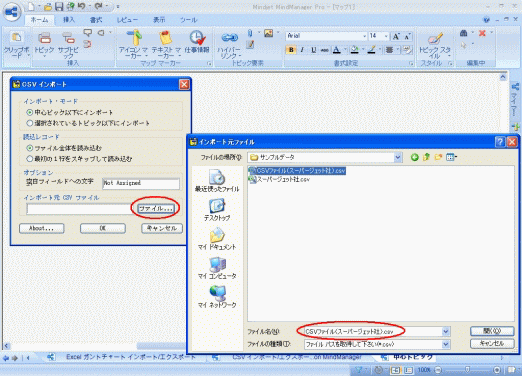Click the zoom slider in status bar
This screenshot has height=376, width=522.
467,370
